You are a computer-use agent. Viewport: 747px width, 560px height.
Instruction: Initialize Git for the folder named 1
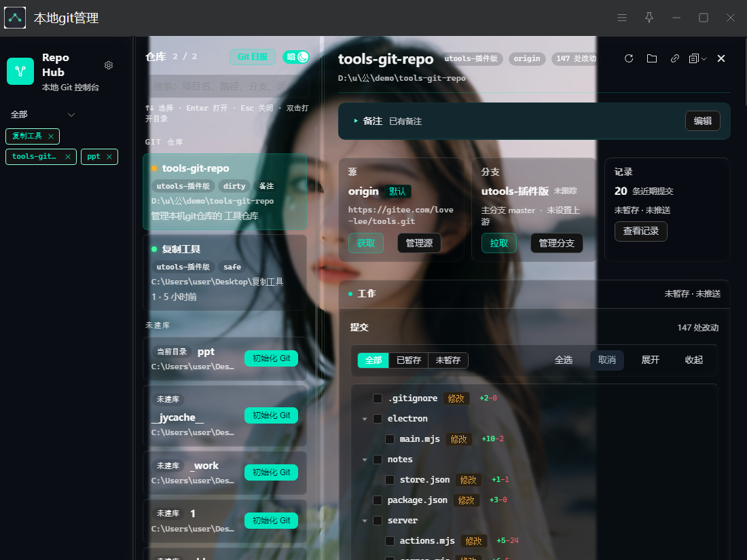point(271,521)
